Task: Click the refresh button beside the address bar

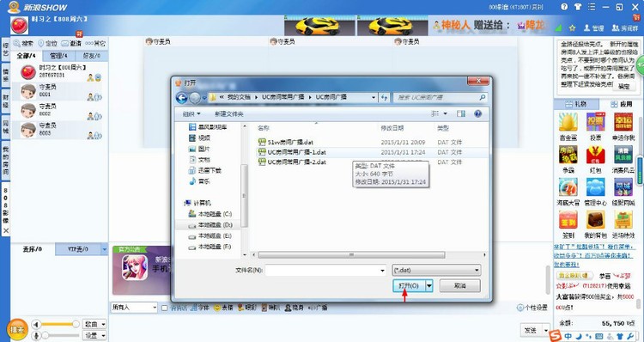Action: point(385,97)
